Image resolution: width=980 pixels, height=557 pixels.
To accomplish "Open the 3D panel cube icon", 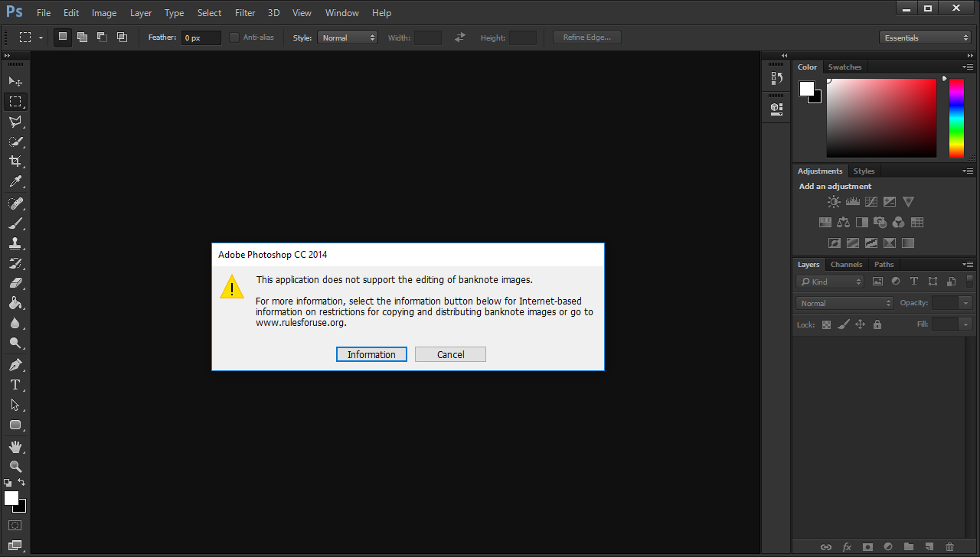I will pyautogui.click(x=776, y=109).
